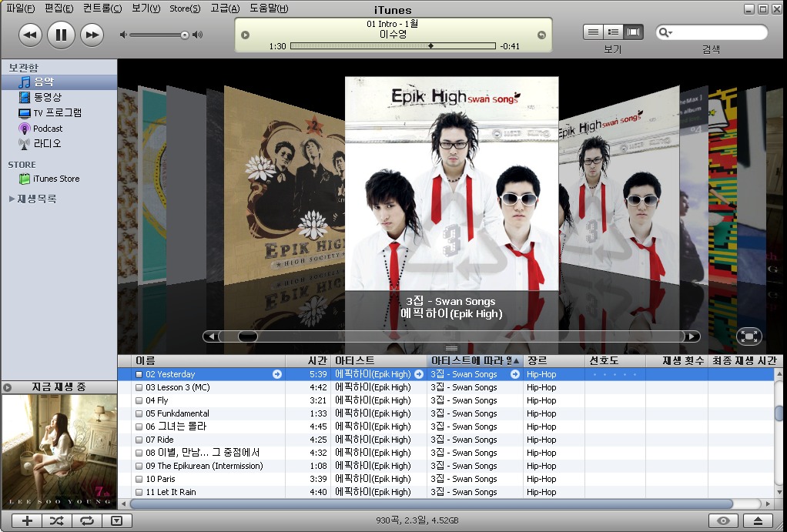The width and height of the screenshot is (787, 532).
Task: Open the 파일(F) menu
Action: click(x=21, y=8)
